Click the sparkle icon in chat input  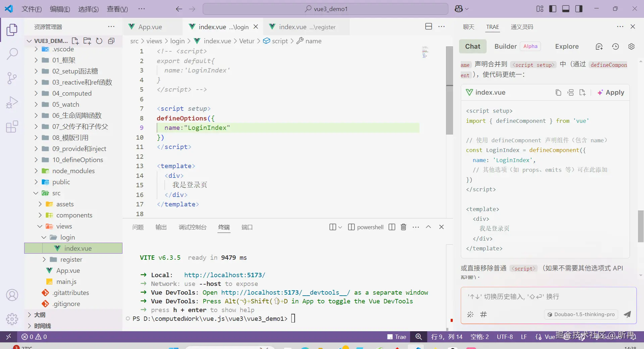point(470,314)
